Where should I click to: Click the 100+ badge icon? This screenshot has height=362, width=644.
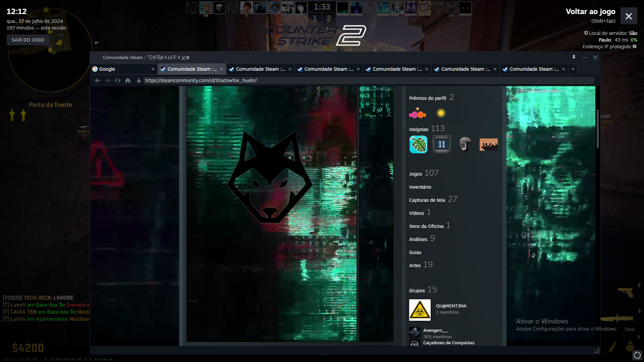click(x=488, y=144)
